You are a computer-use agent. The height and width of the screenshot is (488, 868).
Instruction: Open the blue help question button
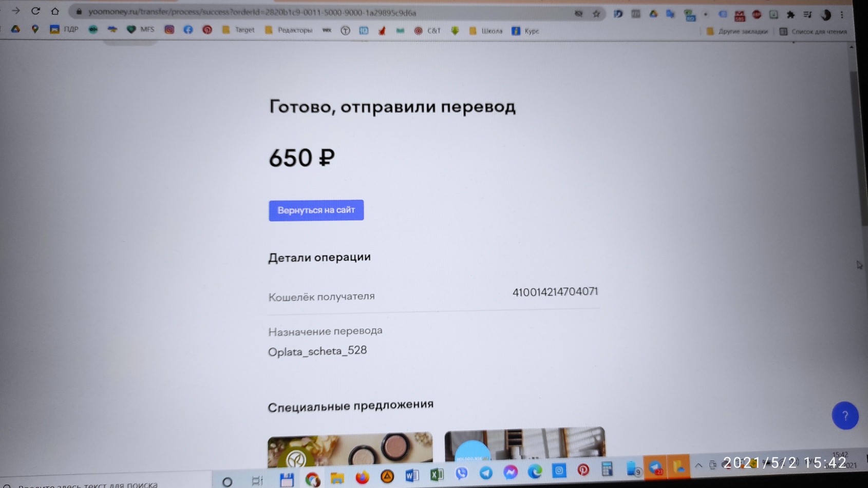845,416
